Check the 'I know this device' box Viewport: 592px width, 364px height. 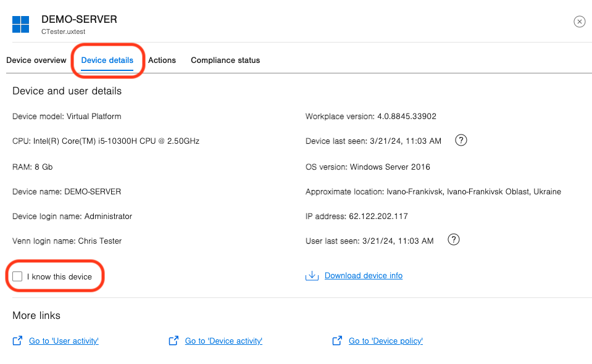click(17, 276)
